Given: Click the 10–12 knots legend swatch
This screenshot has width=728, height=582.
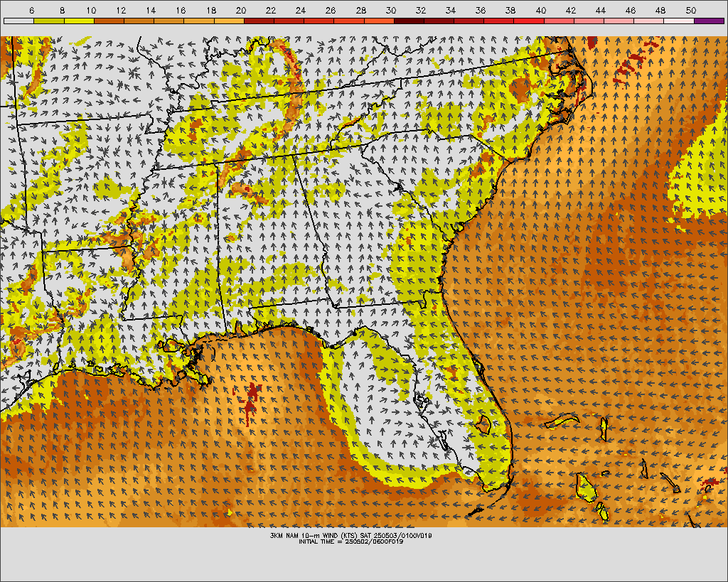Looking at the screenshot, I should (x=109, y=21).
